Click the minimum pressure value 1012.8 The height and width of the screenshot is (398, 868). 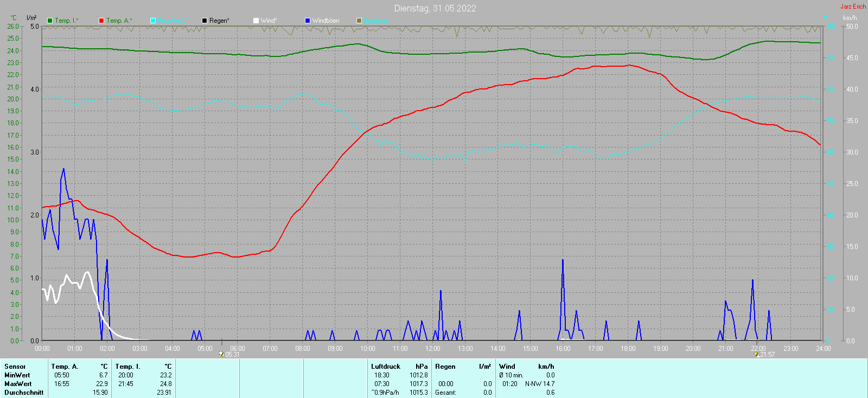coord(419,375)
